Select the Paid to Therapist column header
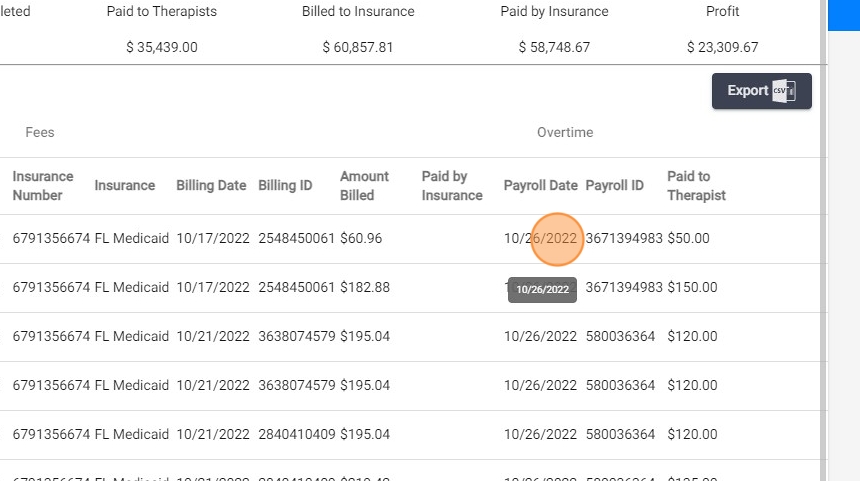This screenshot has width=860, height=481. [696, 186]
